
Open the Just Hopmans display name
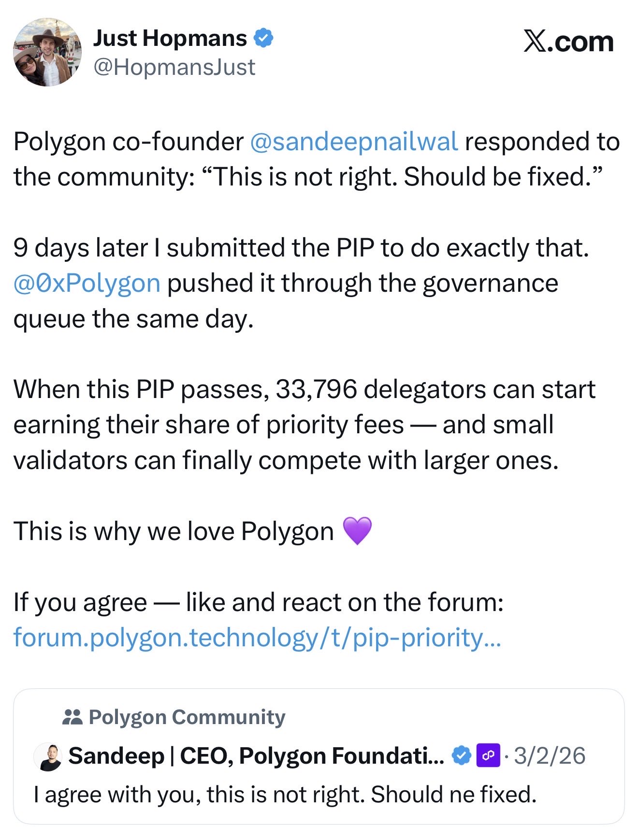(x=170, y=38)
